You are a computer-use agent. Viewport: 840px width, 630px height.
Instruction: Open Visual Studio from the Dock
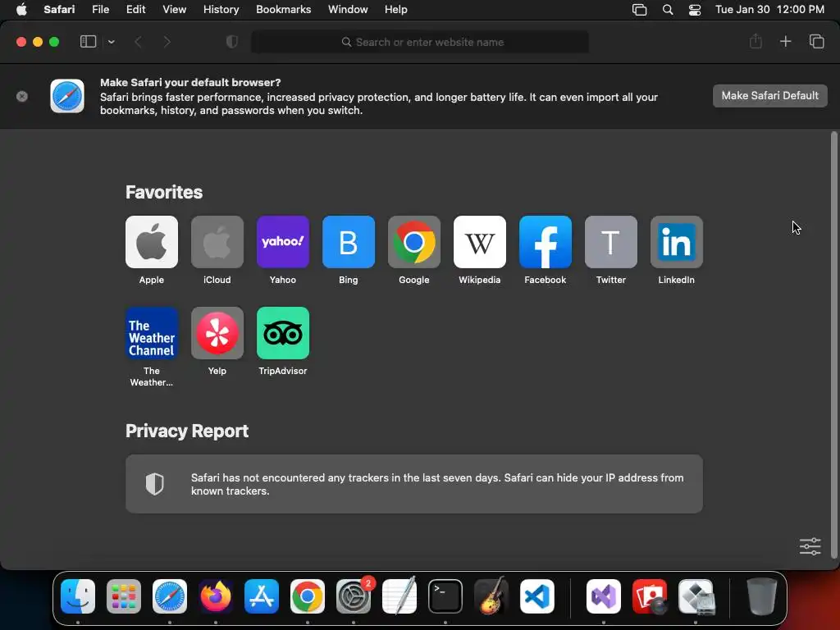point(604,596)
